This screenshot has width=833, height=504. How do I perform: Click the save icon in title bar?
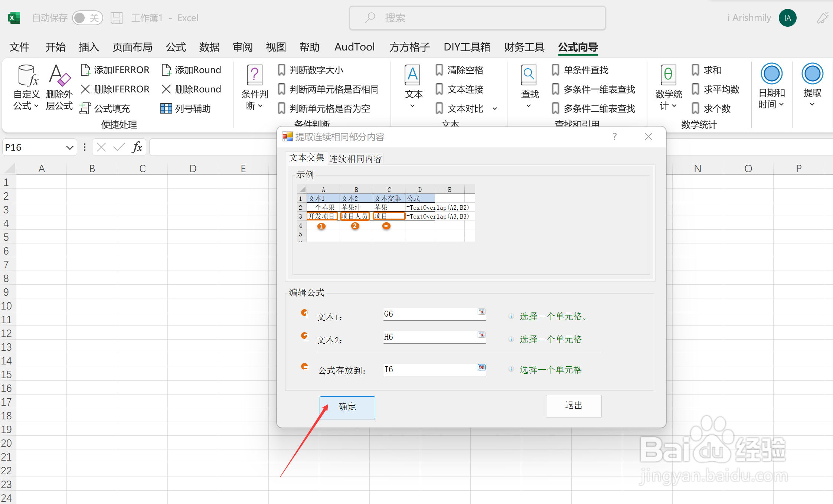[x=117, y=18]
